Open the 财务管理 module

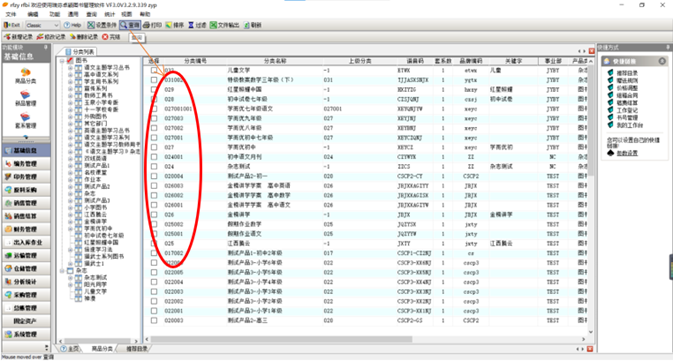(x=26, y=229)
